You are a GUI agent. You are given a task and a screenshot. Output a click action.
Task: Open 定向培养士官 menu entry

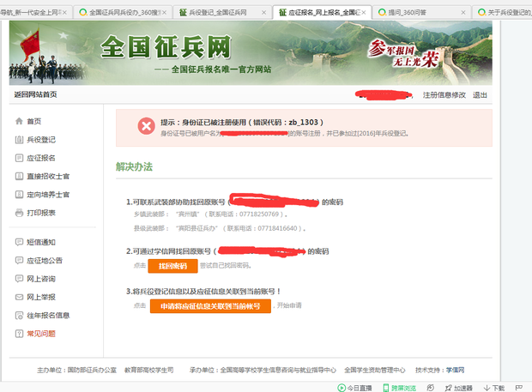point(48,195)
